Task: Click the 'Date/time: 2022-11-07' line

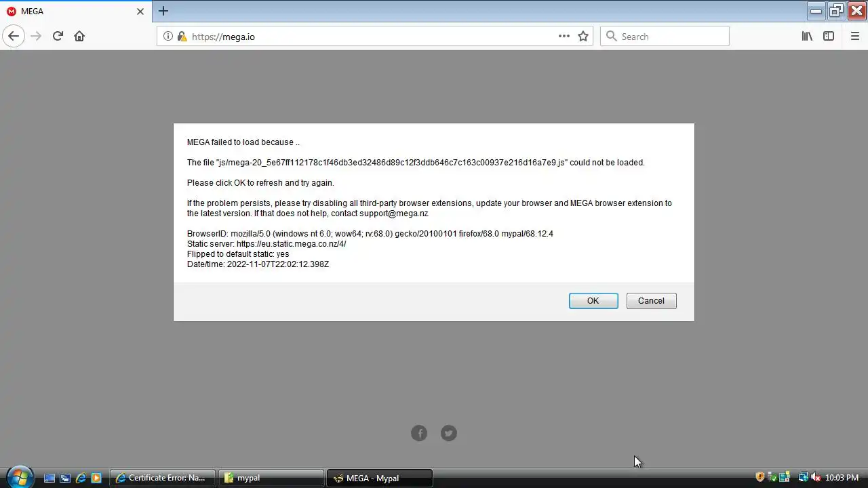Action: [x=258, y=264]
